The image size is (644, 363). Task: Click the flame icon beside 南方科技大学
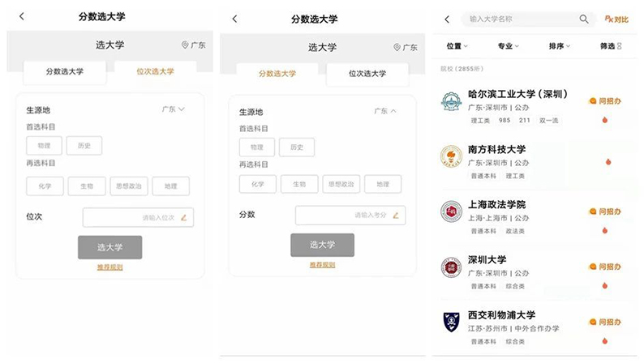tap(608, 162)
